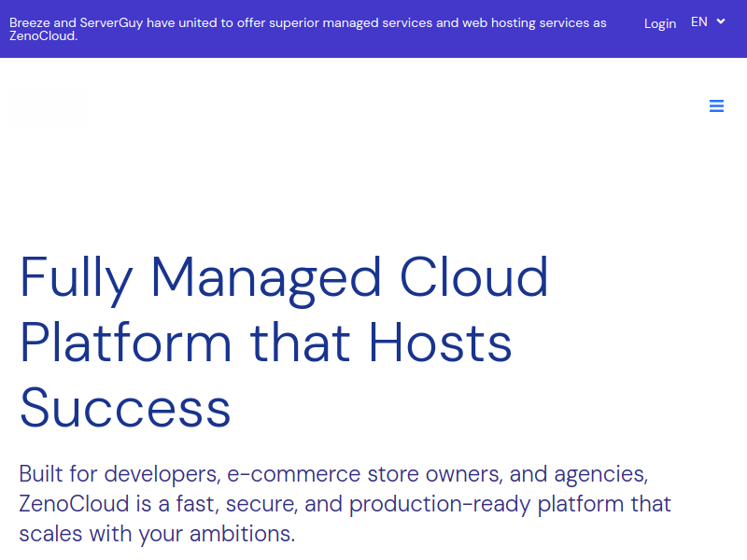Open the hamburger navigation menu
This screenshot has height=560, width=747.
tap(716, 105)
